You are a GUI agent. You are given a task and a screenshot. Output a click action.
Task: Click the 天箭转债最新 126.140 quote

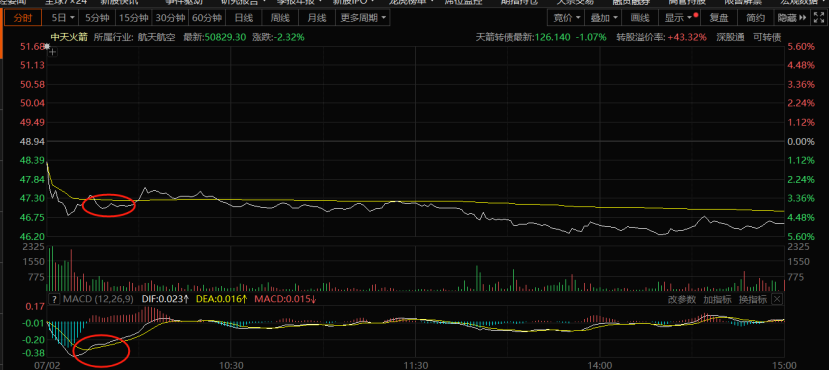tap(522, 38)
